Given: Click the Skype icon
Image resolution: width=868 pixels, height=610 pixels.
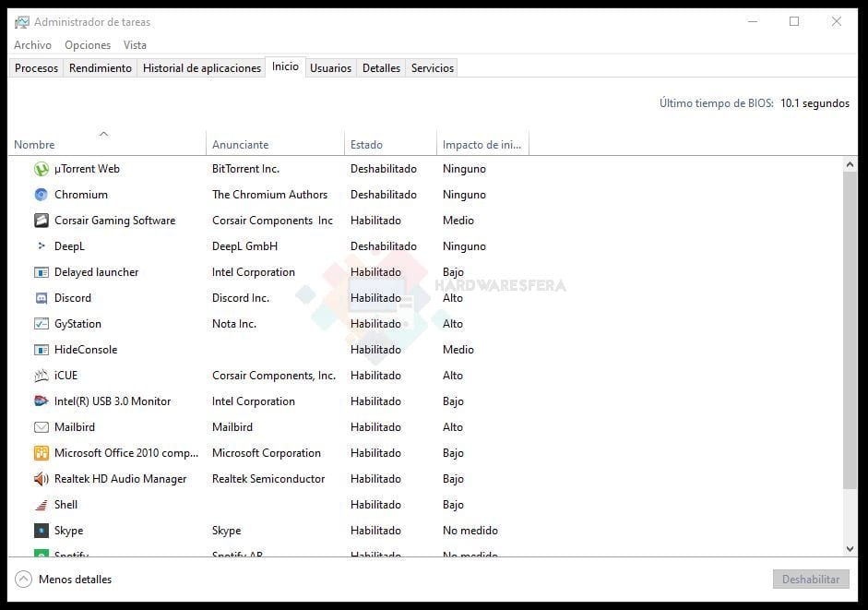Looking at the screenshot, I should point(42,531).
